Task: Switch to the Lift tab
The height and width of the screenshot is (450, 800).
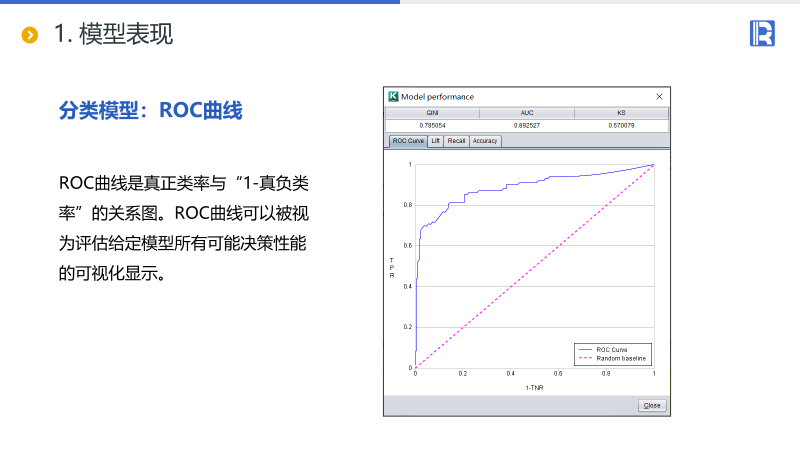Action: 435,141
